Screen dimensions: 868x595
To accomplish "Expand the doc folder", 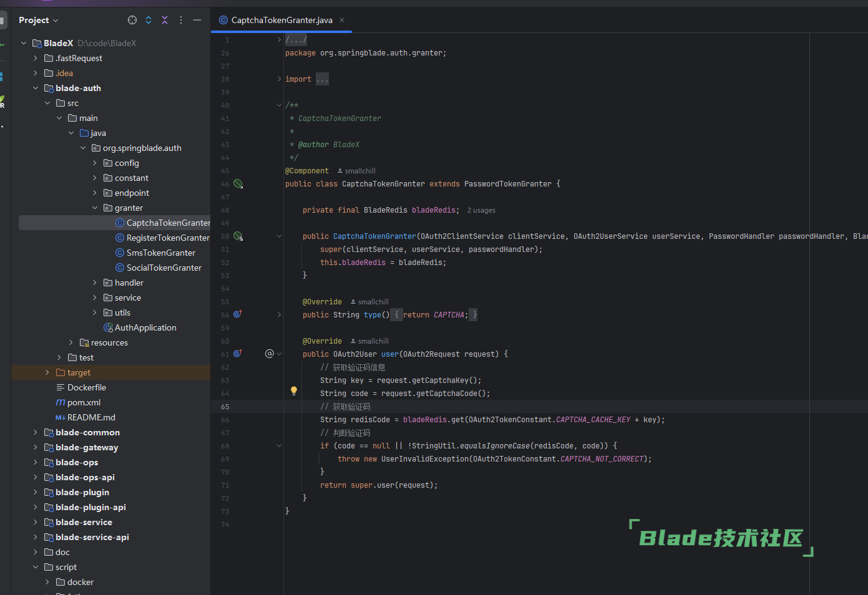I will pos(36,552).
